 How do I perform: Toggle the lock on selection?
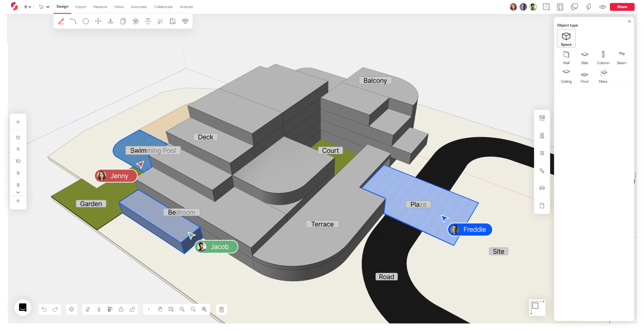(x=121, y=309)
